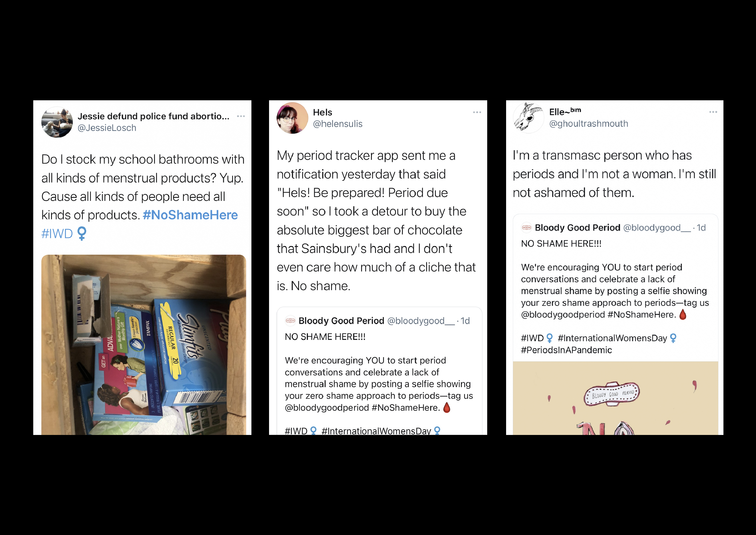
Task: Open Elle's goat skull avatar
Action: click(529, 118)
